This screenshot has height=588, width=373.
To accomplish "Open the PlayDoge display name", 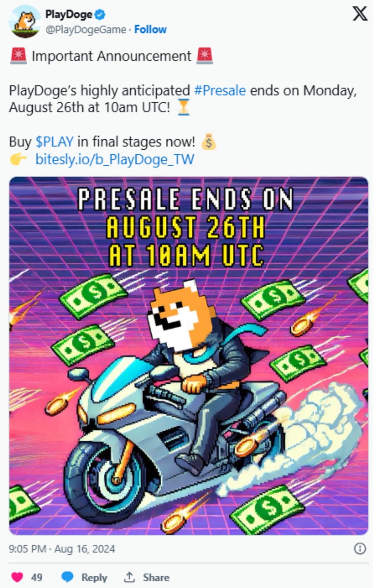I will 69,14.
